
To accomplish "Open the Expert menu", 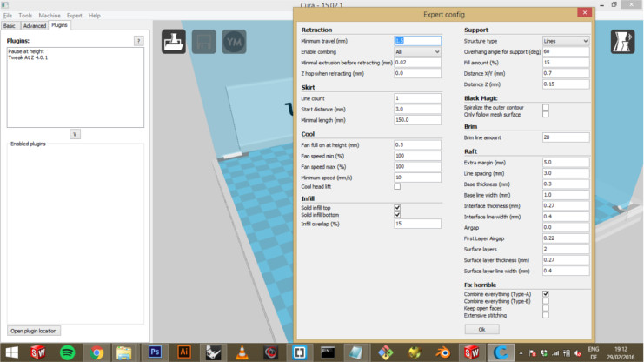I will coord(75,15).
